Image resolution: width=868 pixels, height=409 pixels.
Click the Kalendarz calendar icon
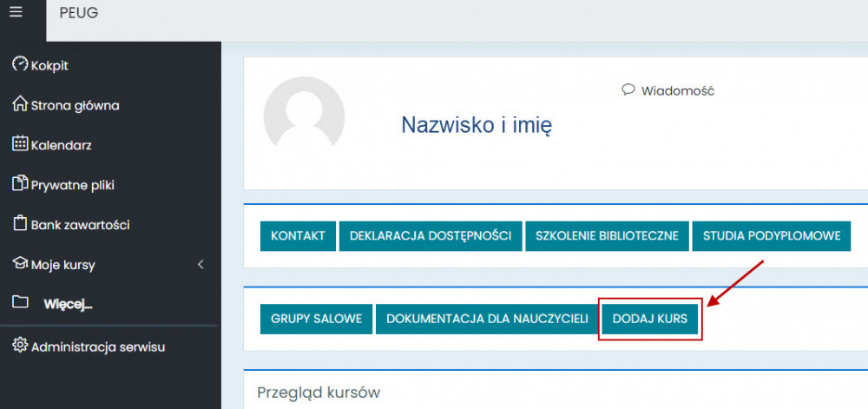coord(20,144)
